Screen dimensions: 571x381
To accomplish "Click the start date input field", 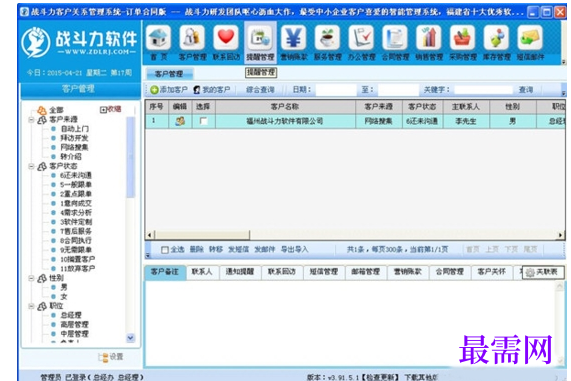I will coord(336,90).
